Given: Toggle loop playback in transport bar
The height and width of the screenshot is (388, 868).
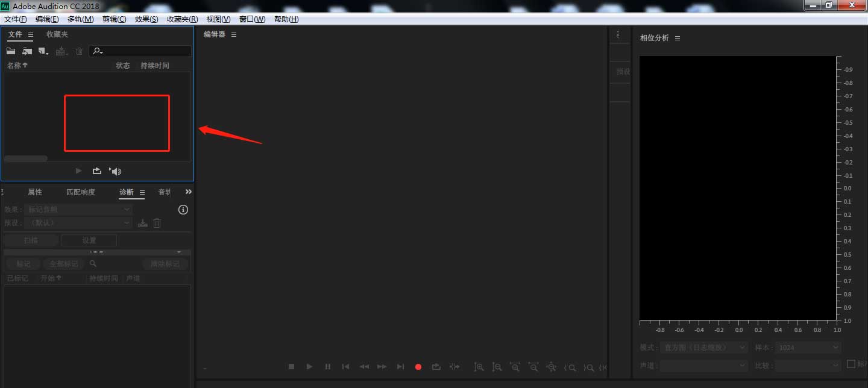Looking at the screenshot, I should pyautogui.click(x=436, y=366).
